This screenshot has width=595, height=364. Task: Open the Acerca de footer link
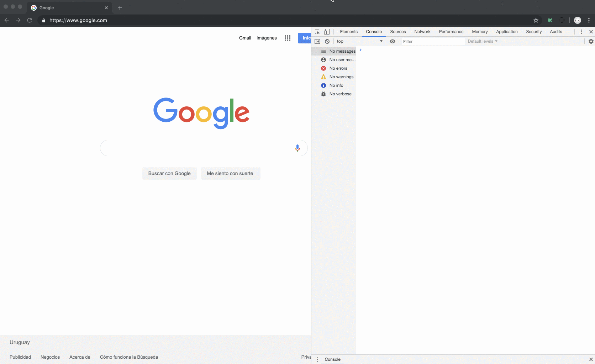click(x=80, y=357)
